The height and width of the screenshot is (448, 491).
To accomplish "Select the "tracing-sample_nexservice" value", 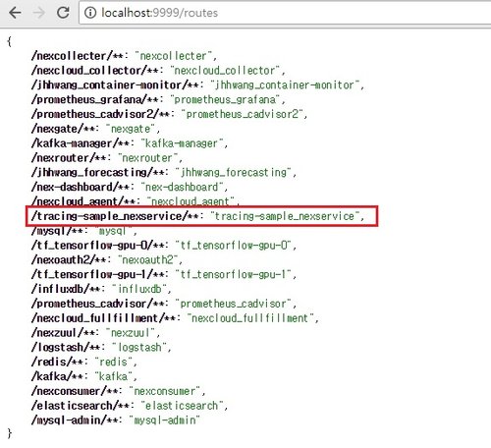I will click(x=285, y=216).
